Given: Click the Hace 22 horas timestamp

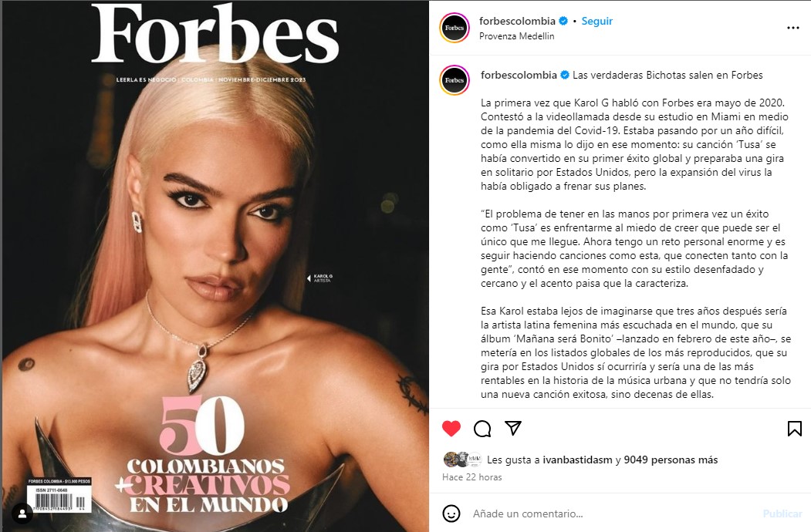Looking at the screenshot, I should click(x=471, y=477).
